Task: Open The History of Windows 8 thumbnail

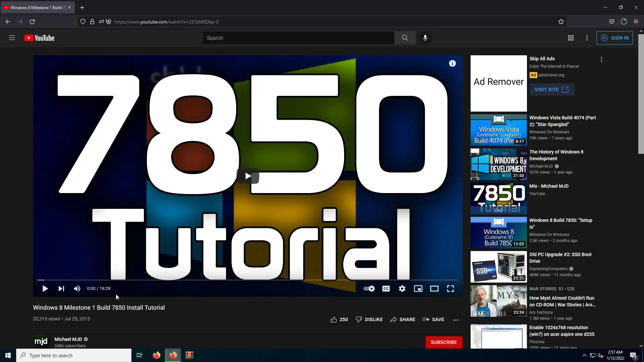Action: pos(498,164)
